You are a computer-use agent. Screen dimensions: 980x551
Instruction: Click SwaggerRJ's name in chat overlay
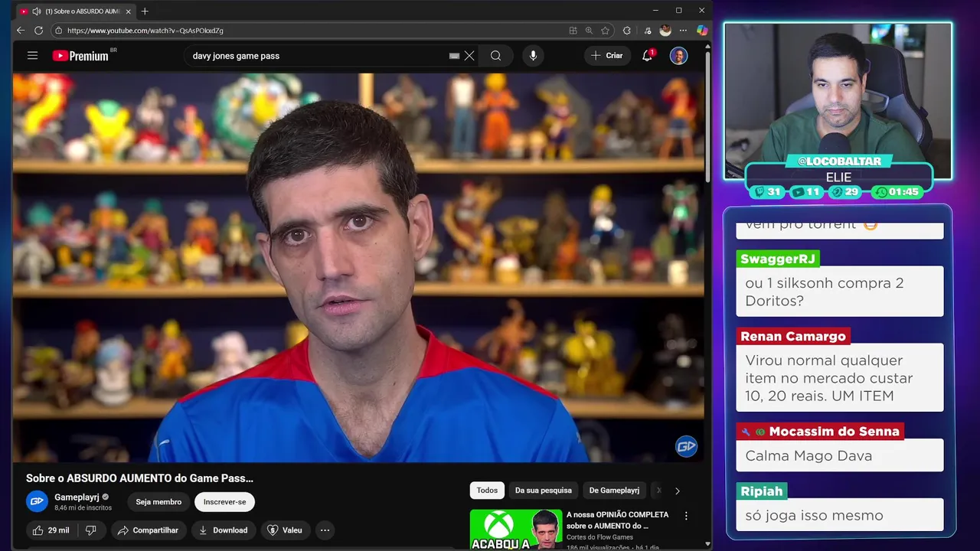point(778,259)
